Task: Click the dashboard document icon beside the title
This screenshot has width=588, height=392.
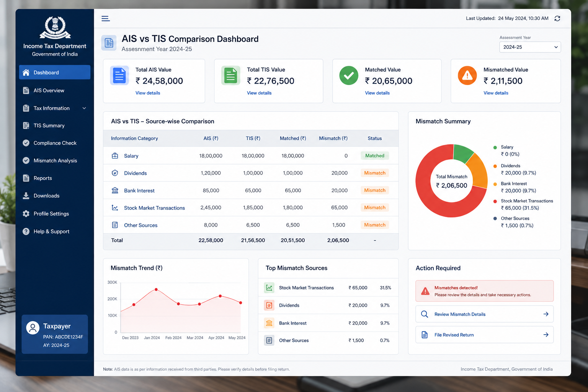Action: (x=109, y=43)
